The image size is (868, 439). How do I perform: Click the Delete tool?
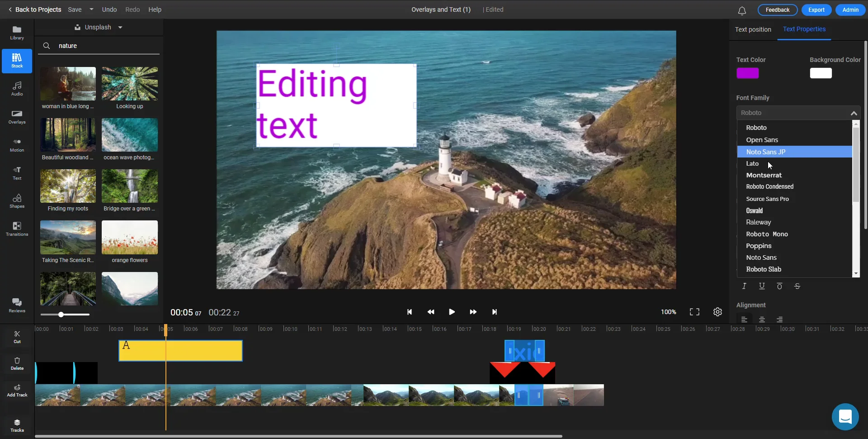coord(17,363)
